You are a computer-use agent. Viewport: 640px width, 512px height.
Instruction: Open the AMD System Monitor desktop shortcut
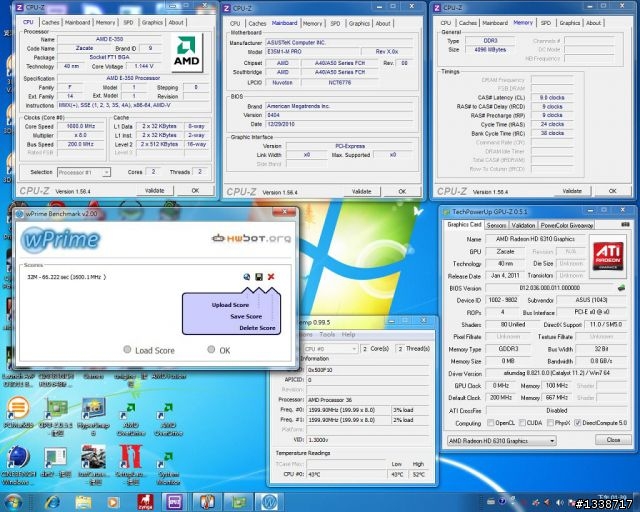click(x=168, y=467)
